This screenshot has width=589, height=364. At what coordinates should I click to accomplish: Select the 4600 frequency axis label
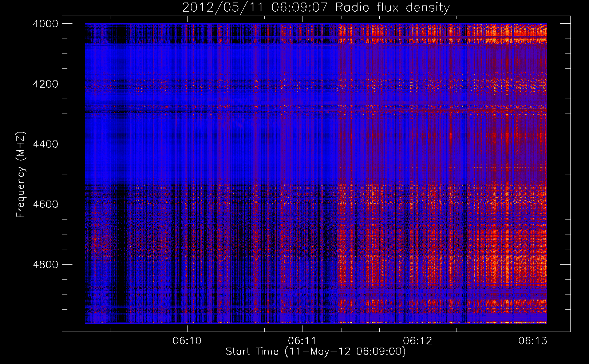click(46, 204)
